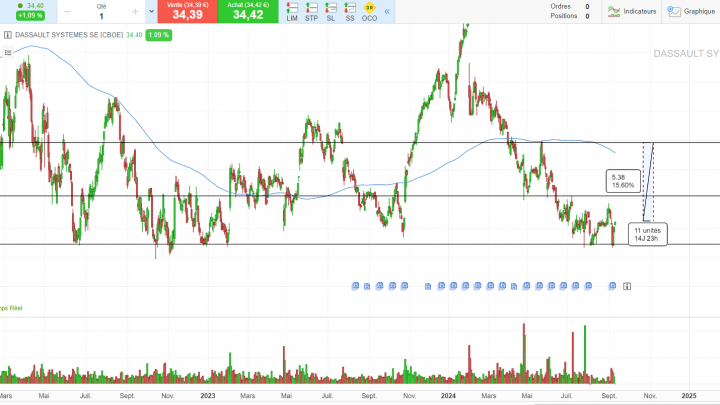Viewport: 720px width, 405px height.
Task: Select the STP stop order icon
Action: [x=311, y=12]
